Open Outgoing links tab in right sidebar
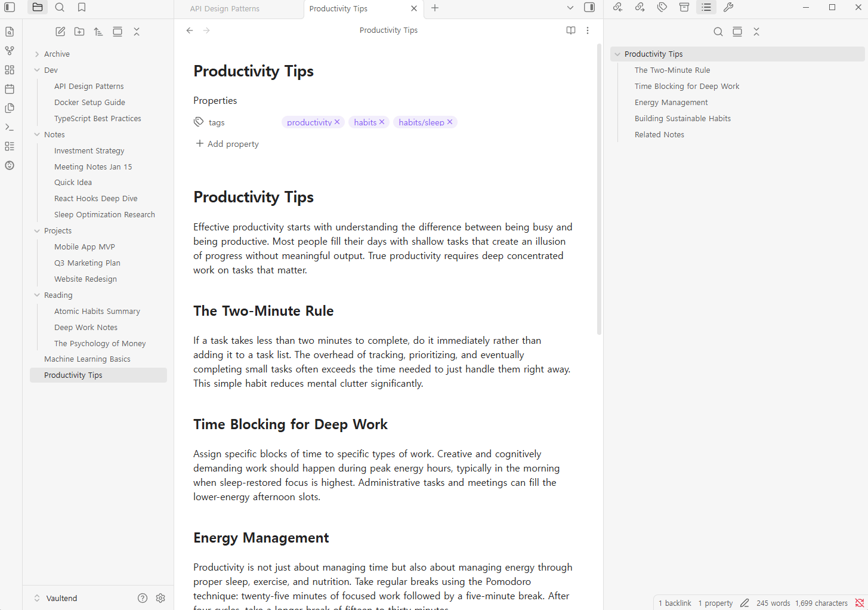 pyautogui.click(x=640, y=8)
